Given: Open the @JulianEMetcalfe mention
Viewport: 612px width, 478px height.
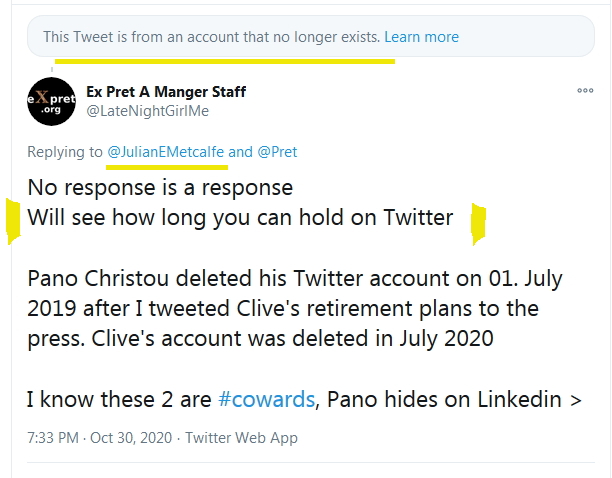Looking at the screenshot, I should pyautogui.click(x=165, y=152).
